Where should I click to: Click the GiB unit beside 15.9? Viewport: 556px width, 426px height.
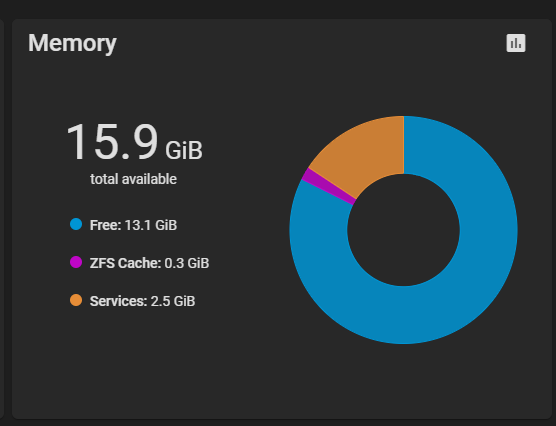point(184,150)
